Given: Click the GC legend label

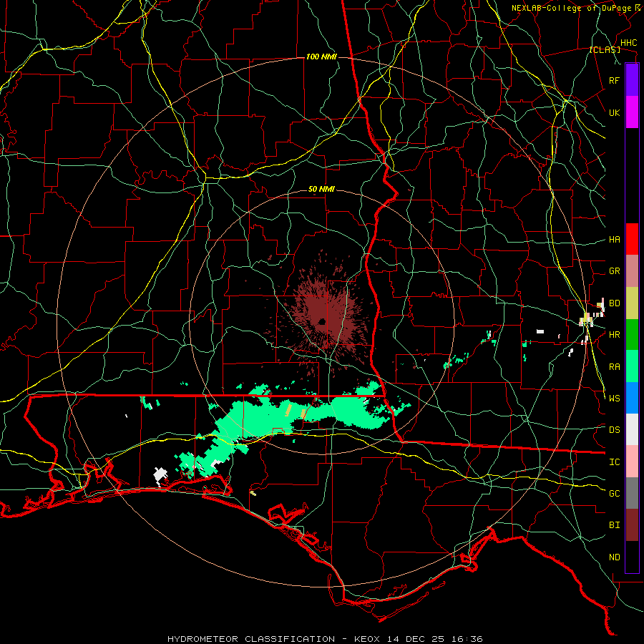Looking at the screenshot, I should (614, 494).
